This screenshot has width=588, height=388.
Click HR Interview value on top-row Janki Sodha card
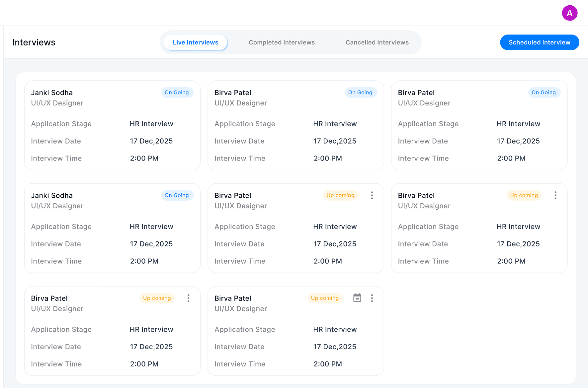point(151,124)
